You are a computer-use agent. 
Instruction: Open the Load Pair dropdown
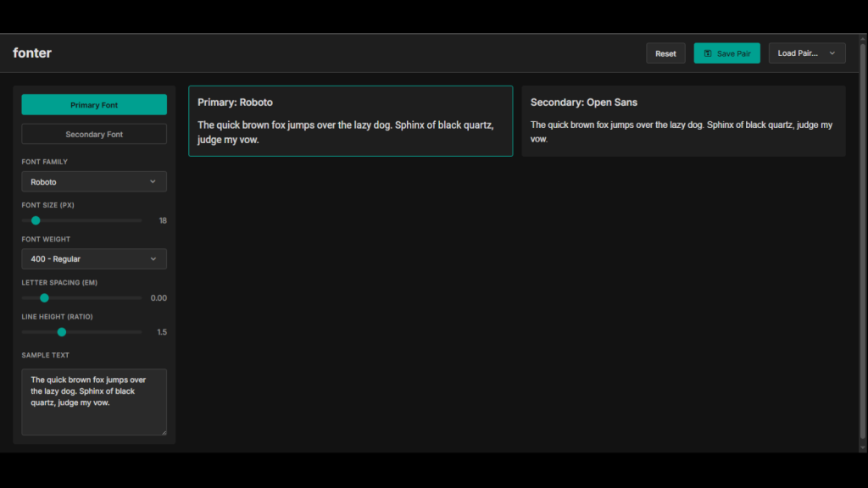tap(807, 53)
